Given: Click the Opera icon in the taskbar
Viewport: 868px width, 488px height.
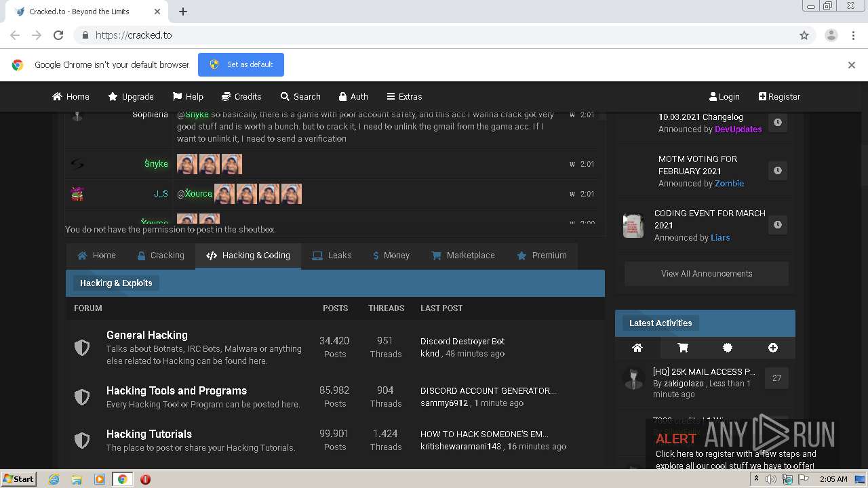Looking at the screenshot, I should tap(145, 479).
